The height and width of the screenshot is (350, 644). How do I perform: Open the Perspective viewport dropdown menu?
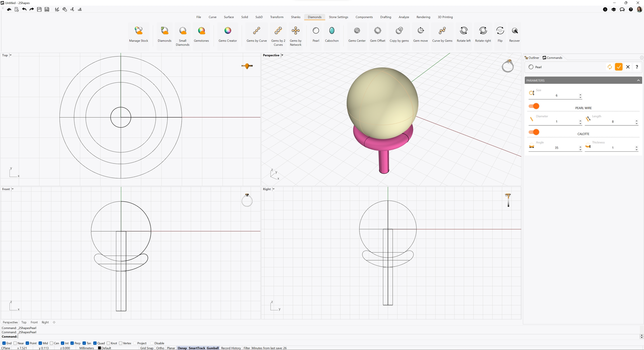(x=282, y=55)
